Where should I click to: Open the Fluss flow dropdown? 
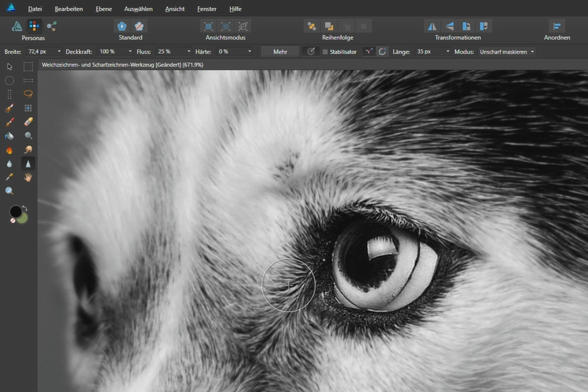tap(189, 51)
